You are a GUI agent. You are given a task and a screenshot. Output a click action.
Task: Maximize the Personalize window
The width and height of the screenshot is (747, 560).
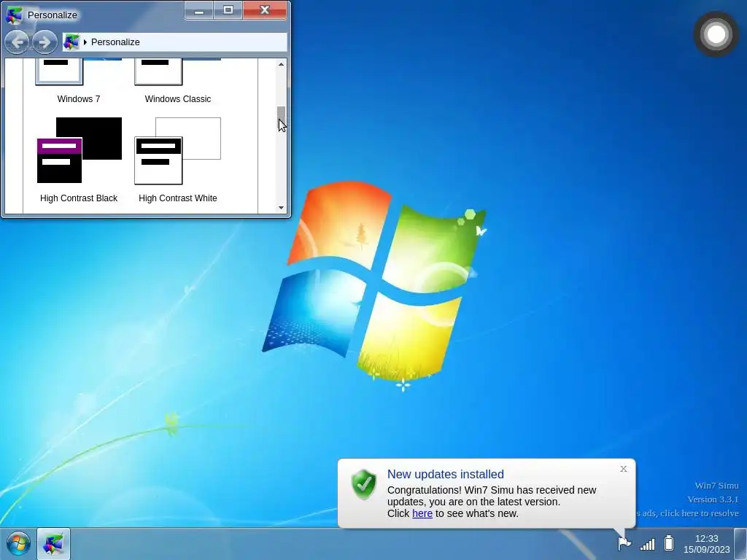[x=228, y=10]
